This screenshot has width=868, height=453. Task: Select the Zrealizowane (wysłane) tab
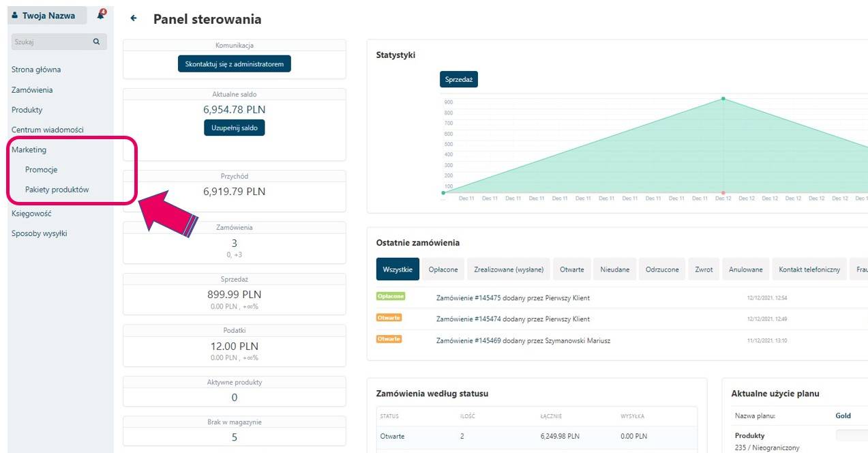(509, 269)
